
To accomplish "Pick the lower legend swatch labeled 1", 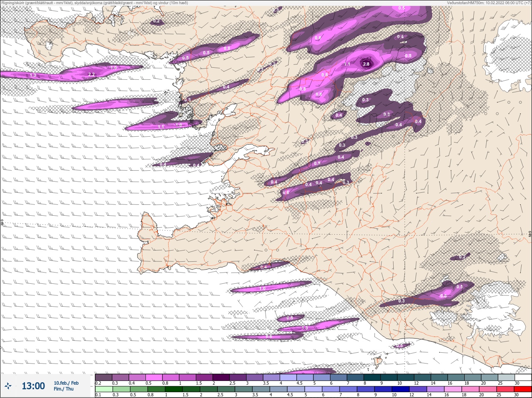I will 174,389.
